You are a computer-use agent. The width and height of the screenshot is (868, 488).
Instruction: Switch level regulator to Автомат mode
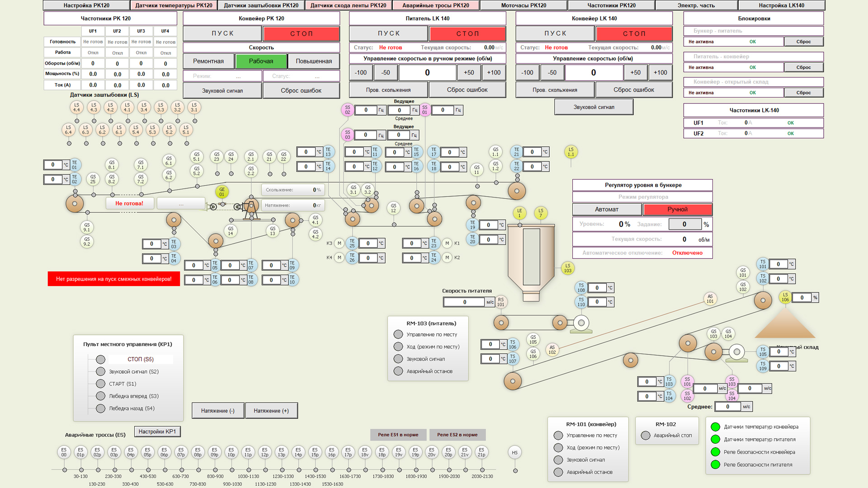[607, 209]
